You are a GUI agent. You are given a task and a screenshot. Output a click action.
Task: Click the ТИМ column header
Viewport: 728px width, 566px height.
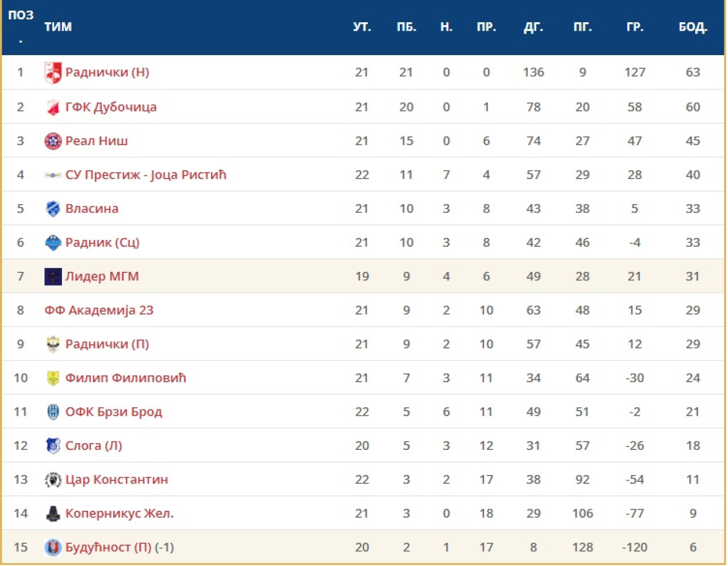[x=58, y=27]
